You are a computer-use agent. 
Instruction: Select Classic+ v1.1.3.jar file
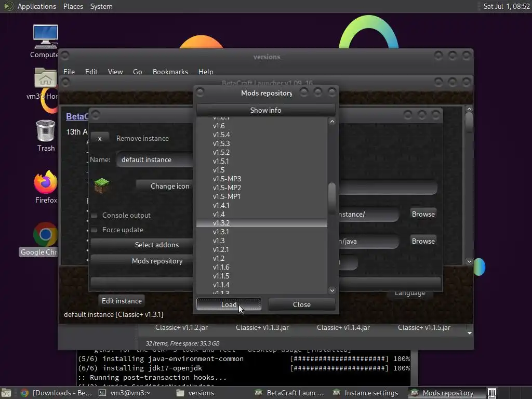click(x=262, y=328)
